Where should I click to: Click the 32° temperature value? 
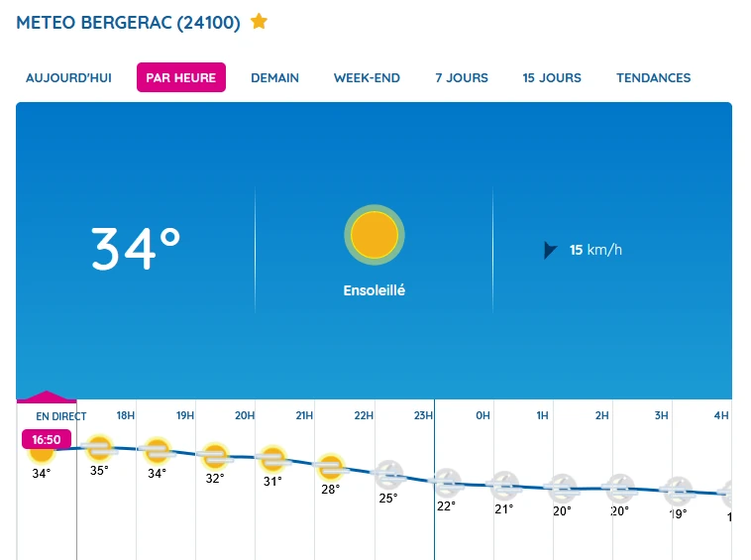point(215,478)
